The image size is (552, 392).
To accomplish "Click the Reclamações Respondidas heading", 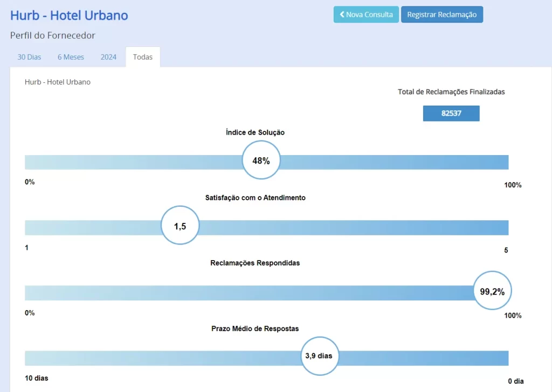I will click(x=255, y=263).
